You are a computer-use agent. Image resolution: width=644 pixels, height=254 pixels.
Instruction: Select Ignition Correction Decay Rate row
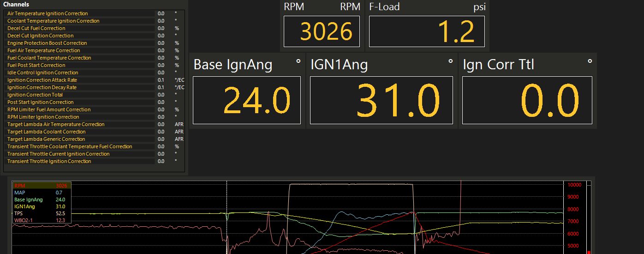pos(94,87)
